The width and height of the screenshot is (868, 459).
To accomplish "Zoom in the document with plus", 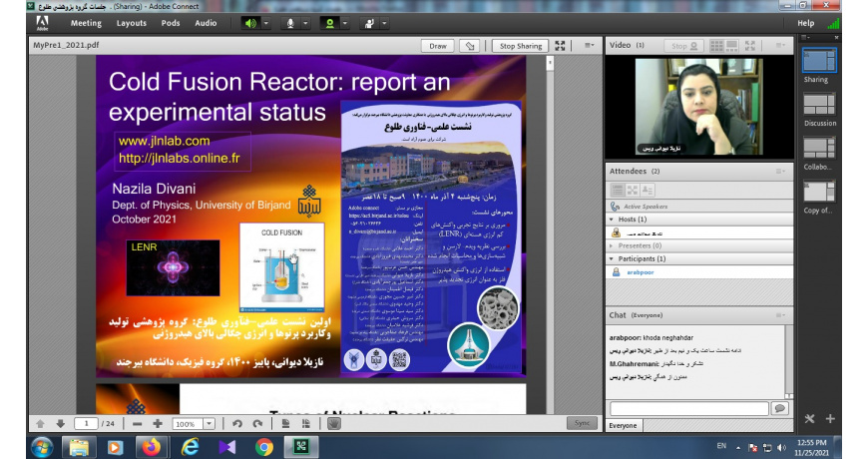I will tap(158, 423).
